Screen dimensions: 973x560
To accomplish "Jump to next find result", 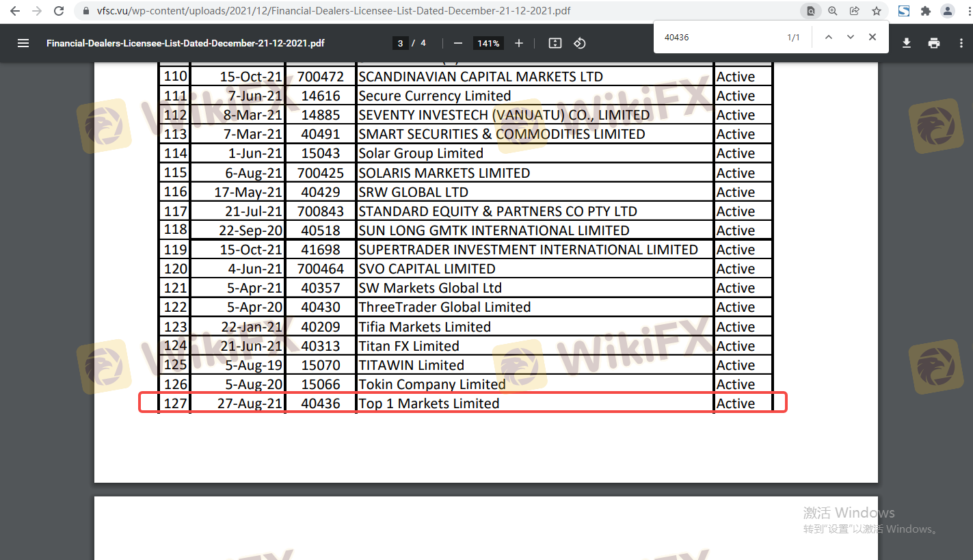I will tap(851, 38).
